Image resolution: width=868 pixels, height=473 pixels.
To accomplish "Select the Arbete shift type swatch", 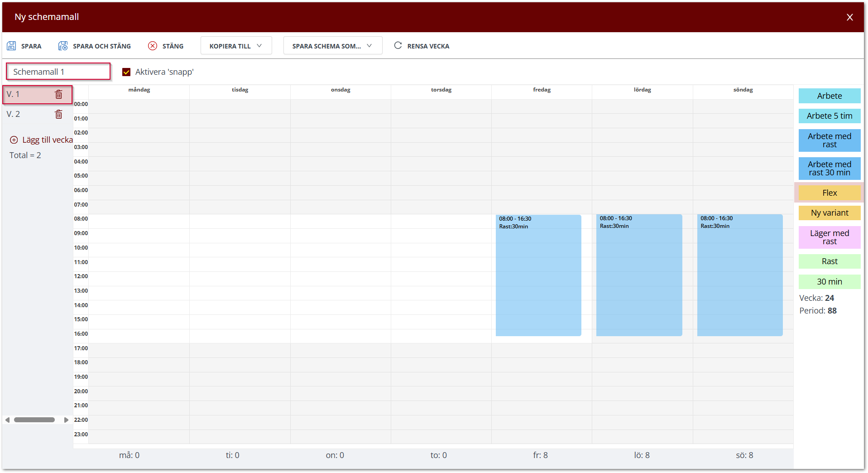I will tap(830, 96).
